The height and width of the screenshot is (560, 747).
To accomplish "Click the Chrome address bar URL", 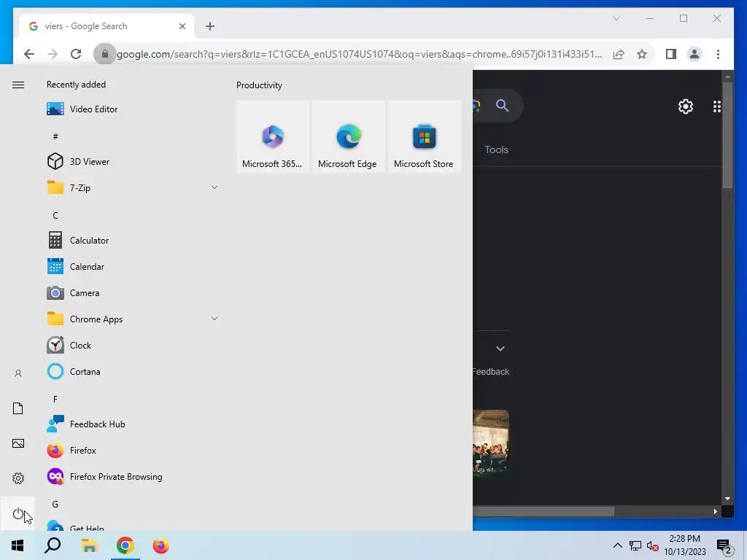I will pyautogui.click(x=360, y=54).
